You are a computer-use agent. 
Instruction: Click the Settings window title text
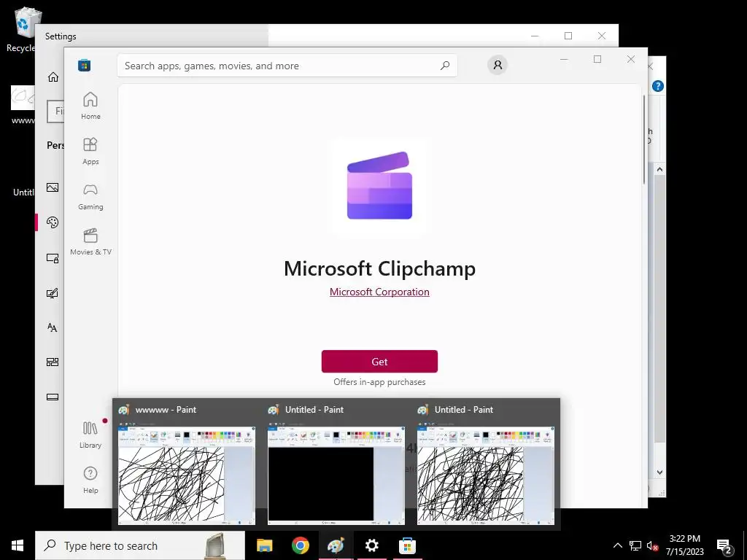point(61,36)
